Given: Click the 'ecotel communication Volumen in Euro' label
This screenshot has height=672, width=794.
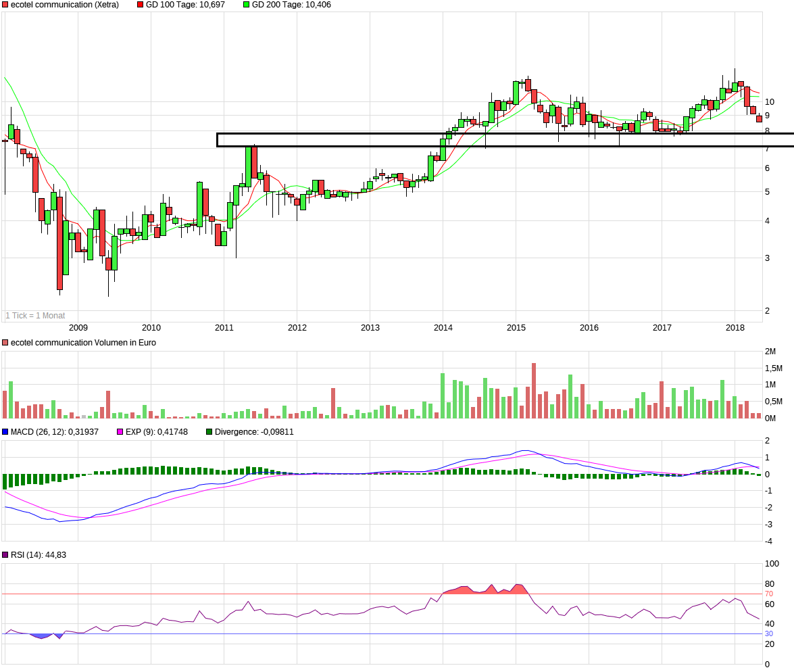Looking at the screenshot, I should click(84, 343).
